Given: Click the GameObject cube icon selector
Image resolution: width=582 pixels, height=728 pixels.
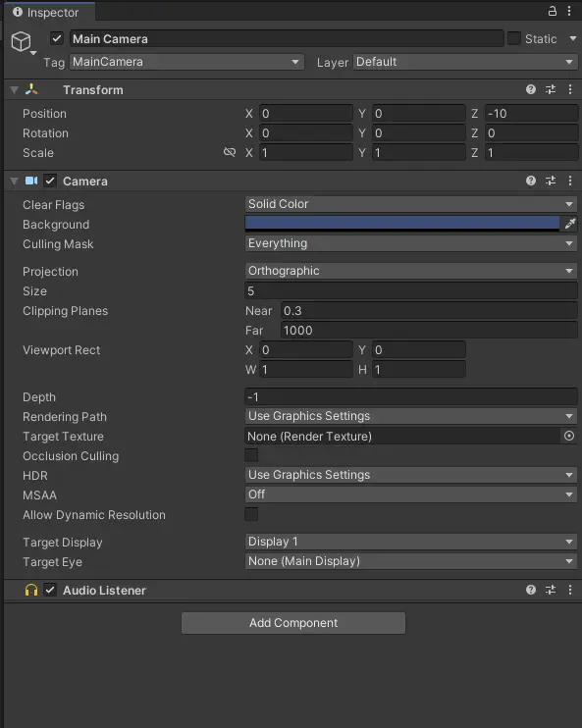Looking at the screenshot, I should [x=23, y=43].
